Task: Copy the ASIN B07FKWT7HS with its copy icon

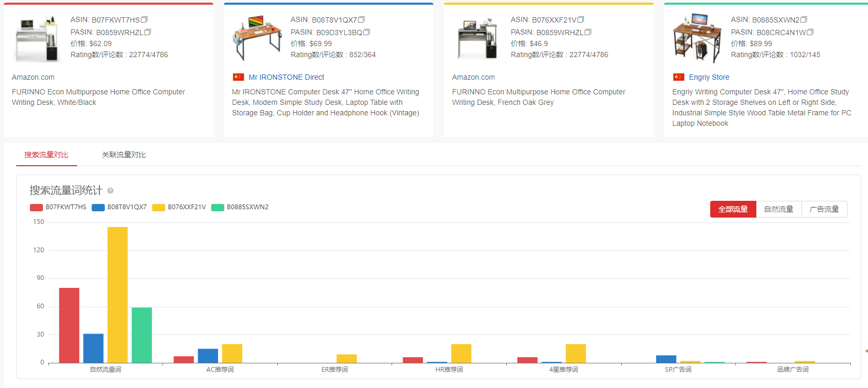Action: pyautogui.click(x=144, y=20)
